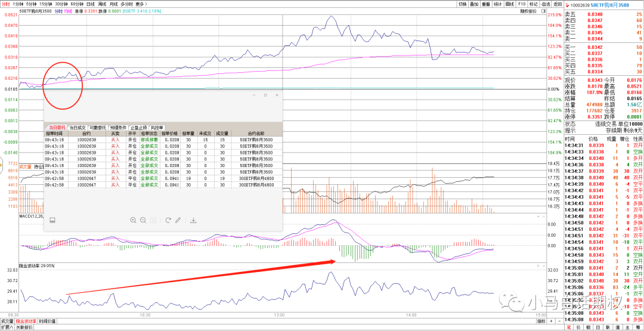Toggle the 自选 watchlist button
This screenshot has width=644, height=331.
click(x=546, y=4)
